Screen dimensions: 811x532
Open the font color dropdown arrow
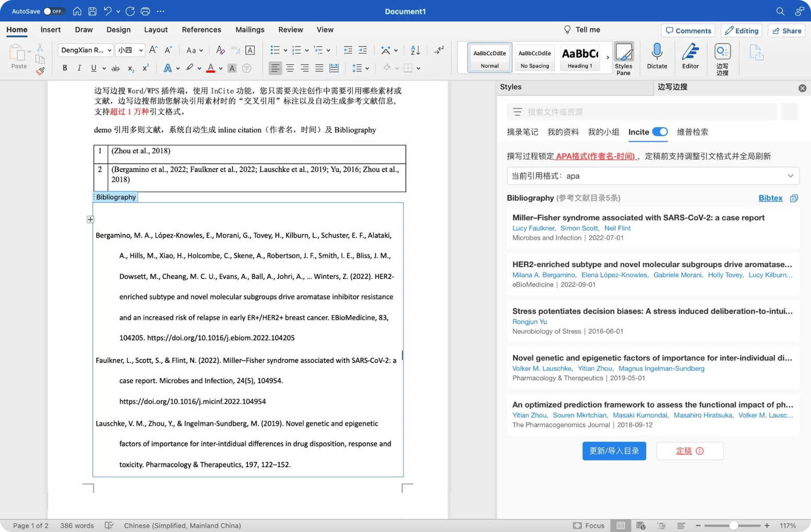(x=221, y=68)
